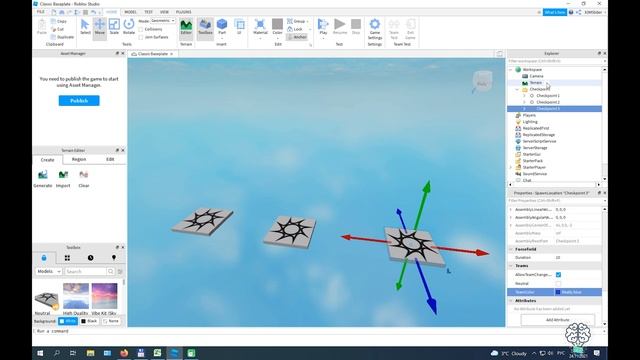Collapse the Workspace tree node
The width and height of the screenshot is (640, 360).
click(x=511, y=70)
